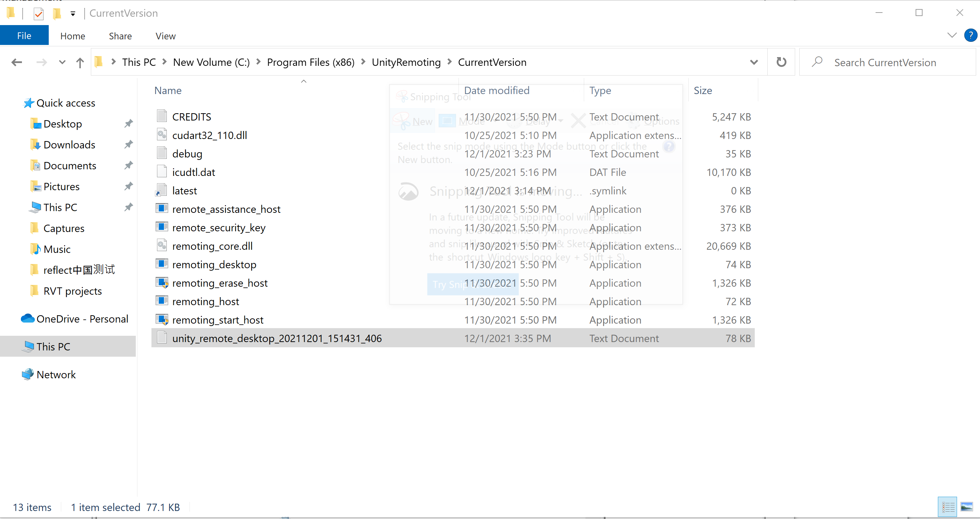Expand the ribbon with the chevron
The height and width of the screenshot is (519, 980).
[x=952, y=36]
